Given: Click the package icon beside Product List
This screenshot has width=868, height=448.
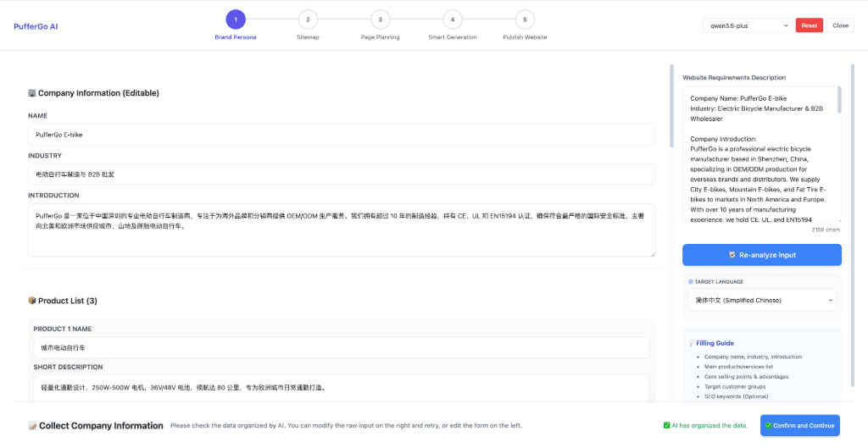Looking at the screenshot, I should (x=32, y=301).
